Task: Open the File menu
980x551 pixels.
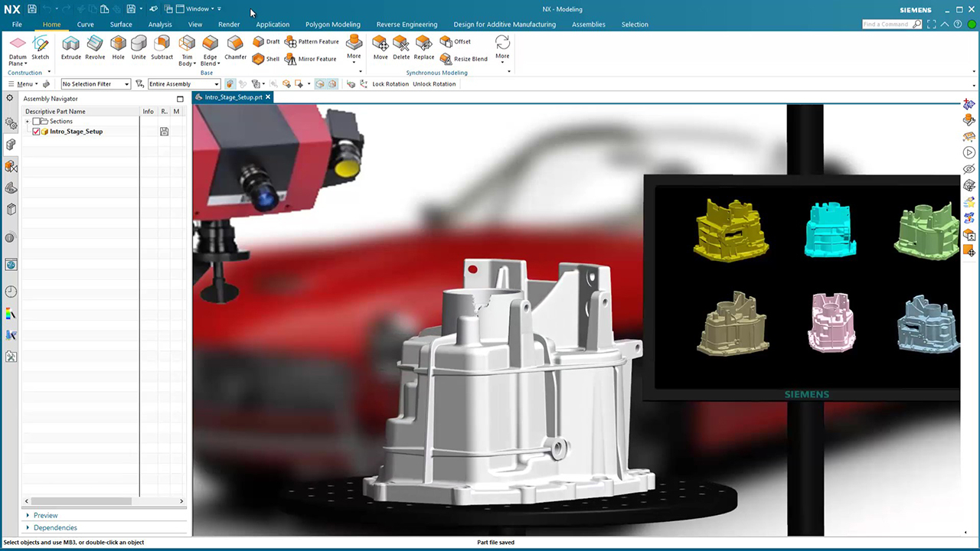Action: 17,24
